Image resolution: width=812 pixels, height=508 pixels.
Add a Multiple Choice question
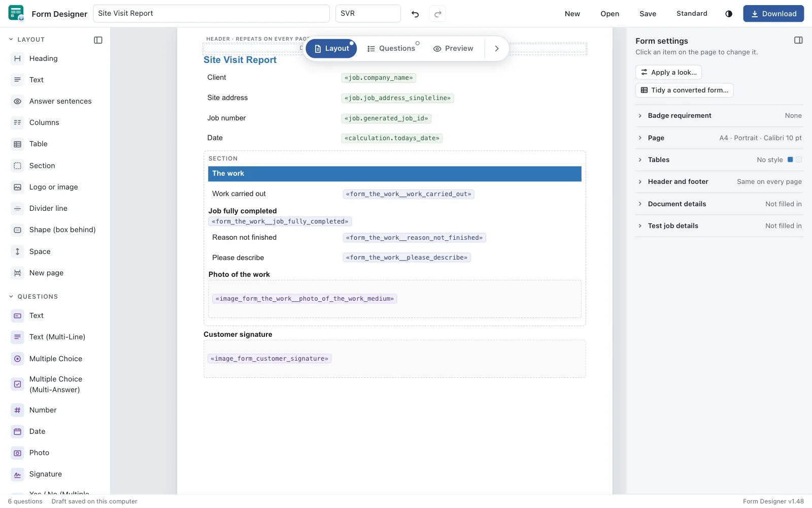point(55,359)
